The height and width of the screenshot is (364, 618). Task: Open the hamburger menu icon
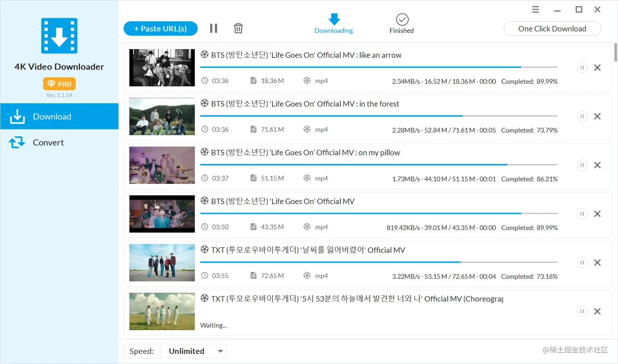pos(535,9)
